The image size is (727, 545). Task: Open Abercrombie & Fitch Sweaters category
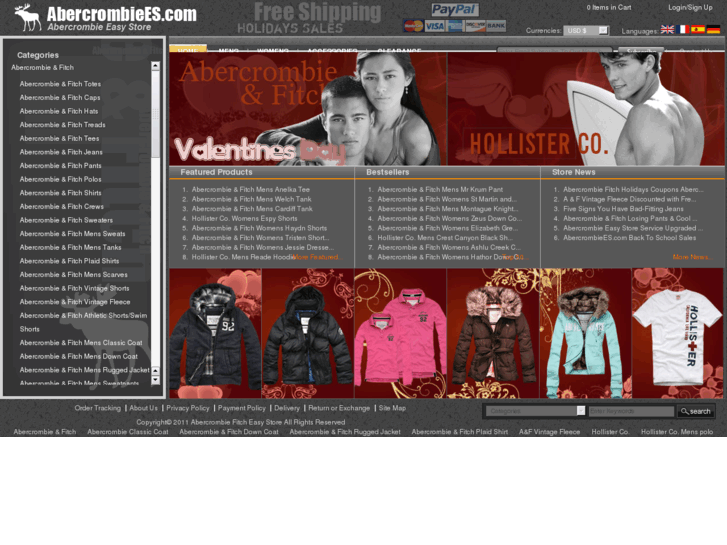point(66,220)
